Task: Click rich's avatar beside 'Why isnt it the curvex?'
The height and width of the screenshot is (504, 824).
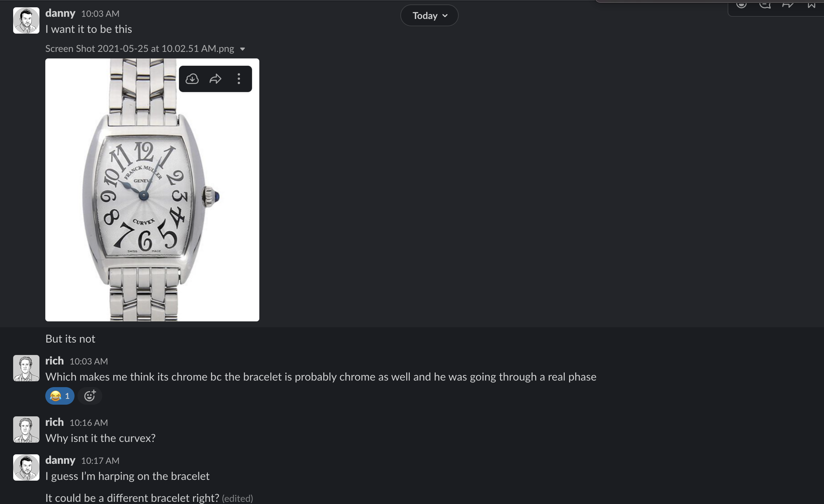Action: [x=26, y=429]
